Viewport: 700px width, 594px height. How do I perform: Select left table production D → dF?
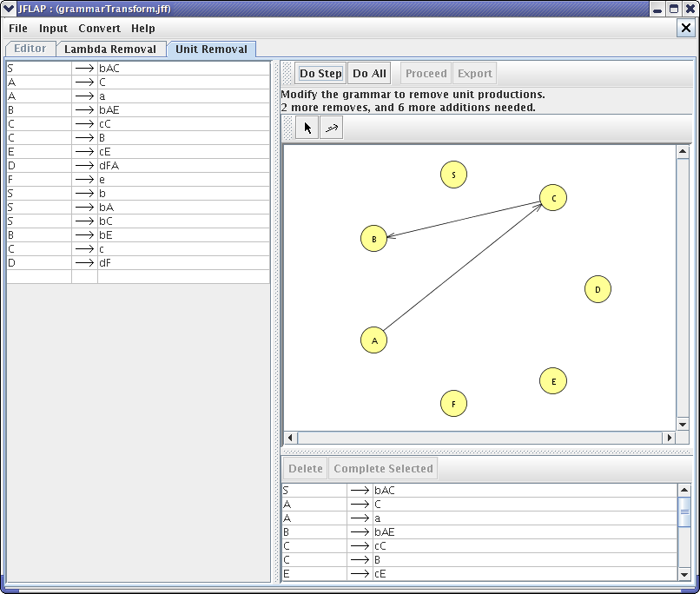(138, 263)
